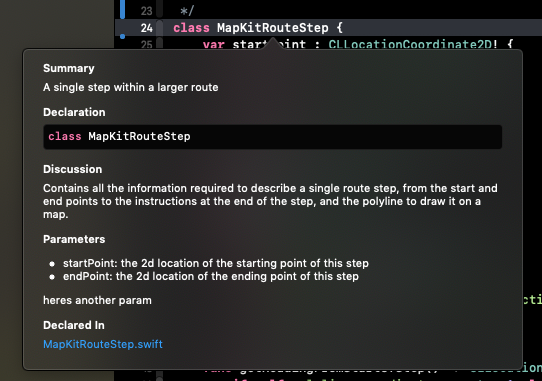Viewport: 542px width, 381px height.
Task: Click the var keyword on line 25
Action: tap(214, 45)
